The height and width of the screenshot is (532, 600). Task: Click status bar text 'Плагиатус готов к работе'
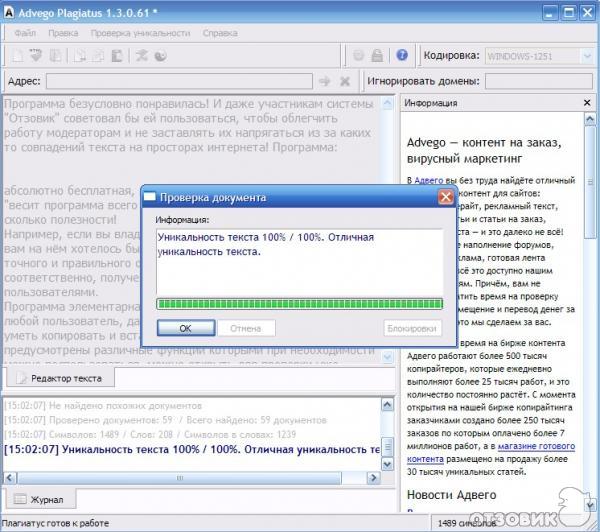55,523
